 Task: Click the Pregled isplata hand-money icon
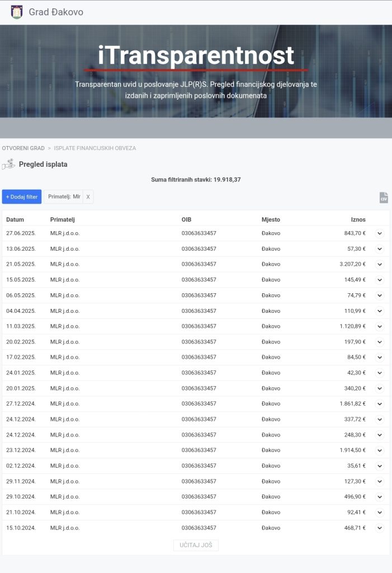pos(8,164)
